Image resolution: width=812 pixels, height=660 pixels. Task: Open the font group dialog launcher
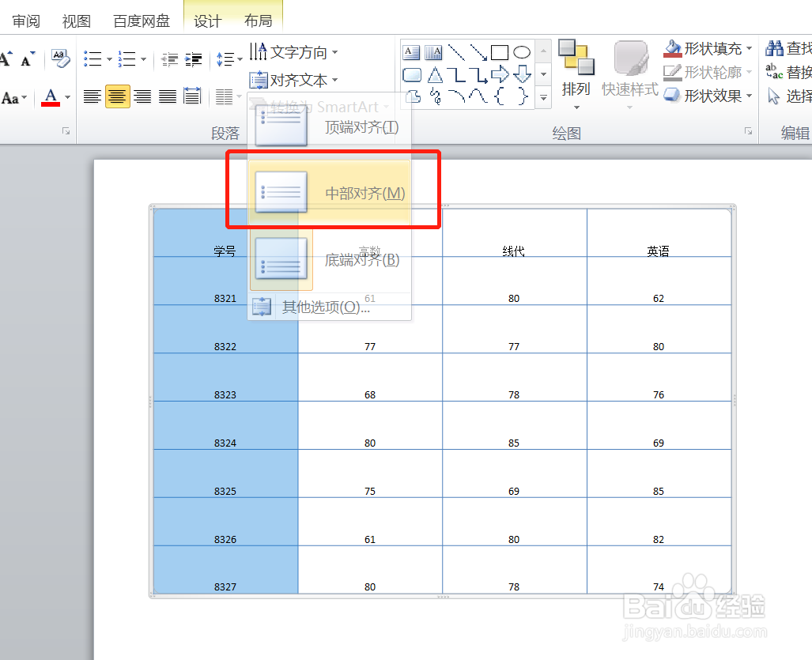click(x=66, y=131)
